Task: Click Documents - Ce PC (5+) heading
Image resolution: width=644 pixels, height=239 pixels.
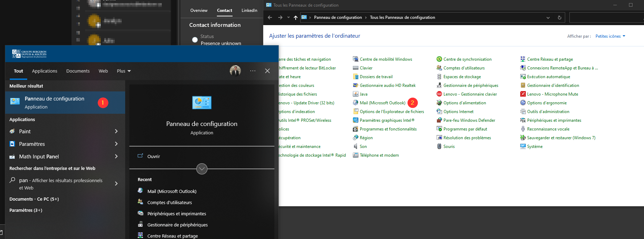Action: 34,199
